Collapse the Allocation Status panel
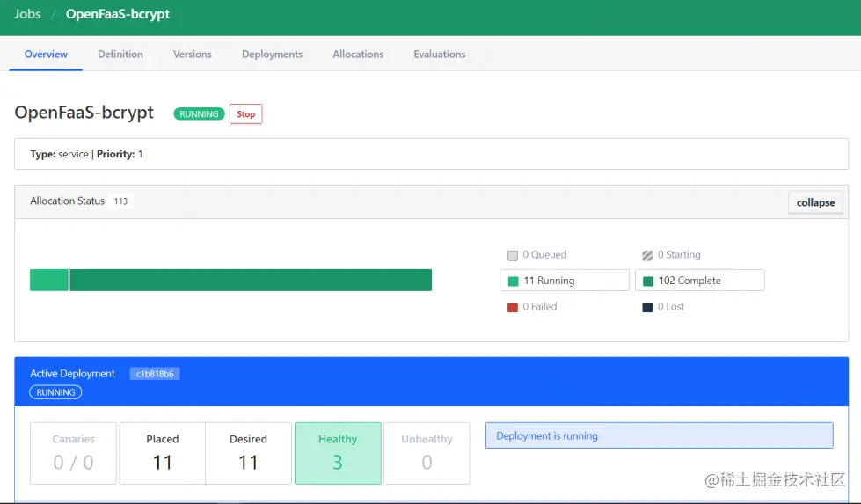Screen dimensions: 861x504 coord(815,202)
